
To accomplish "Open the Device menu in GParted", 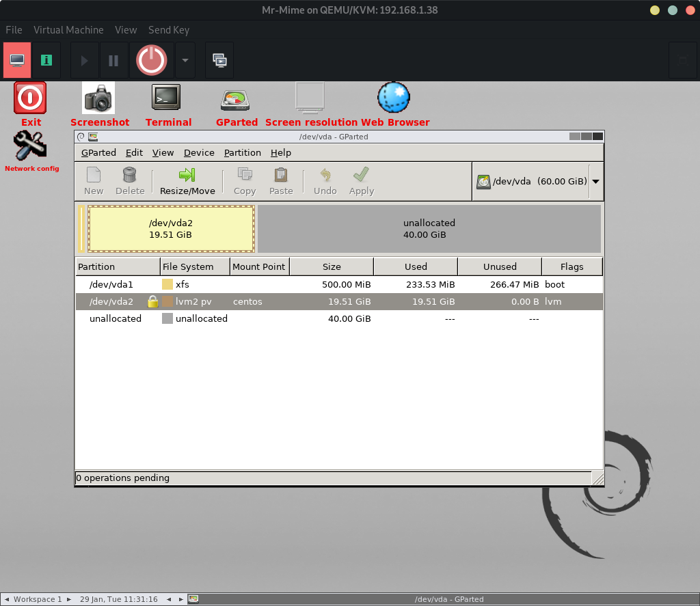I will (199, 152).
